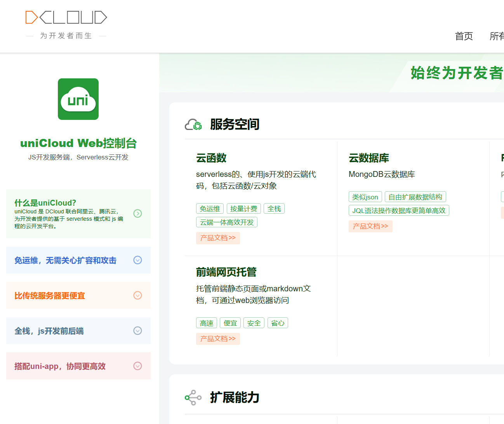This screenshot has height=424, width=504.
Task: Click the 扩展能力 section heading
Action: [x=235, y=397]
